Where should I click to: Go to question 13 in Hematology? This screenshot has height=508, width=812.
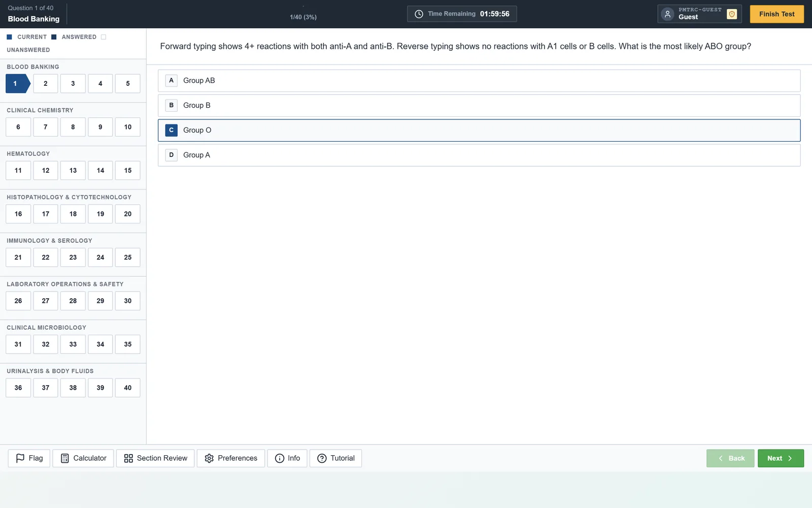coord(73,171)
